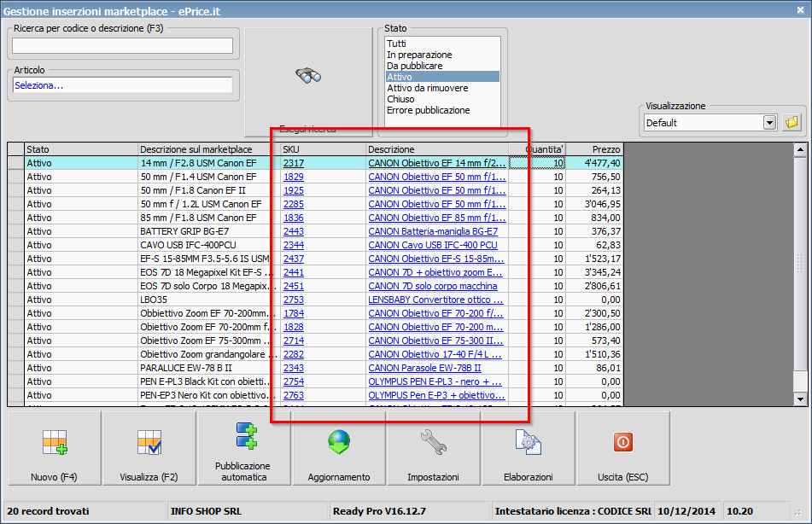Click the Articolo Seleziona... field
Image resolution: width=812 pixels, height=524 pixels.
[x=123, y=85]
